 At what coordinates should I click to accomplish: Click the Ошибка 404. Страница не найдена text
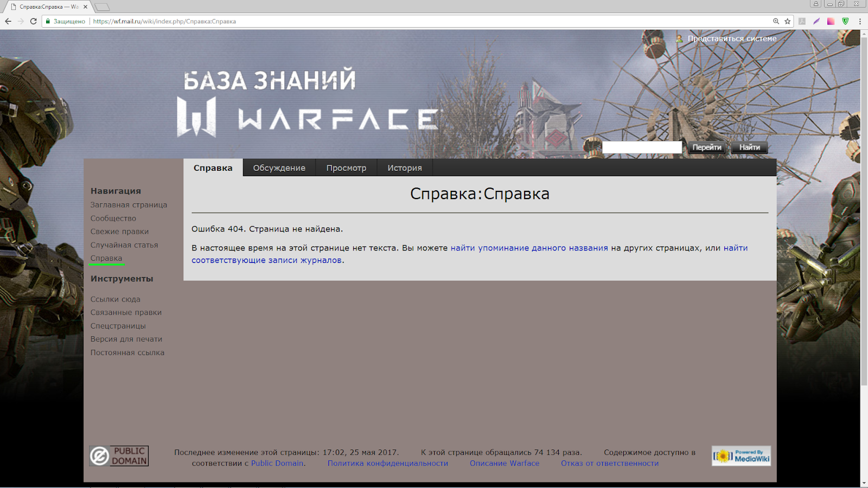click(x=267, y=229)
